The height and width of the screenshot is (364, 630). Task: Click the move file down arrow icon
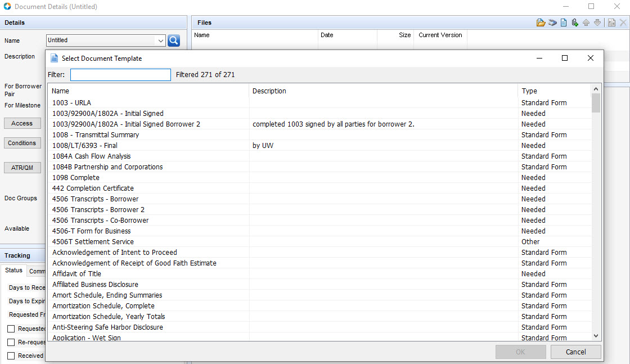click(597, 23)
